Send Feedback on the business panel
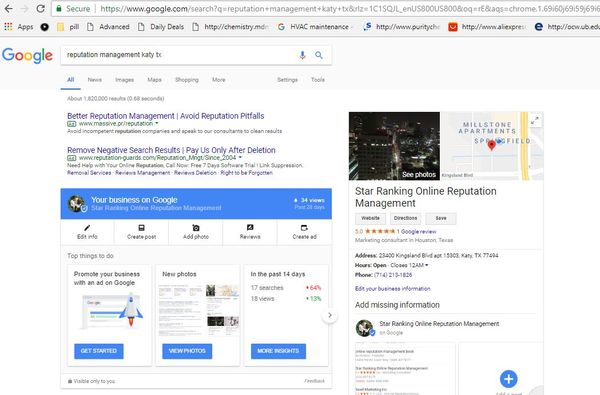Viewport: 600px width, 395px height. point(315,381)
